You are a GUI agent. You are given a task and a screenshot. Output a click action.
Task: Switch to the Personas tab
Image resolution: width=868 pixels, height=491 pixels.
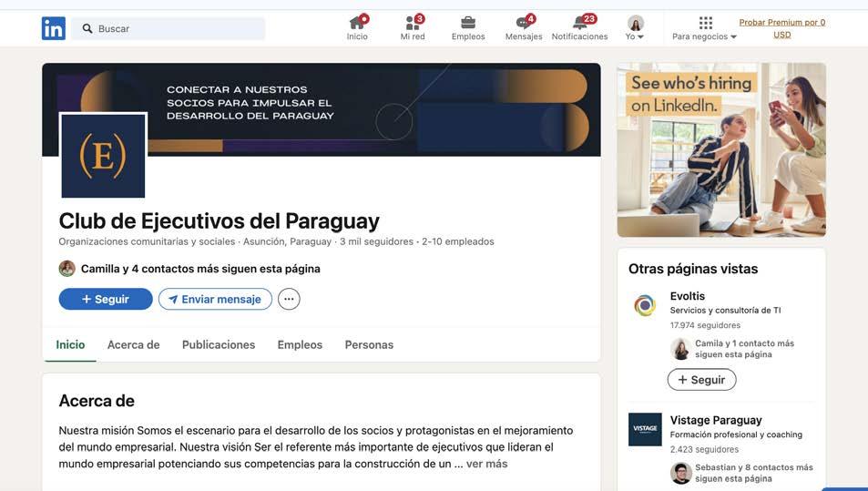[x=369, y=345]
